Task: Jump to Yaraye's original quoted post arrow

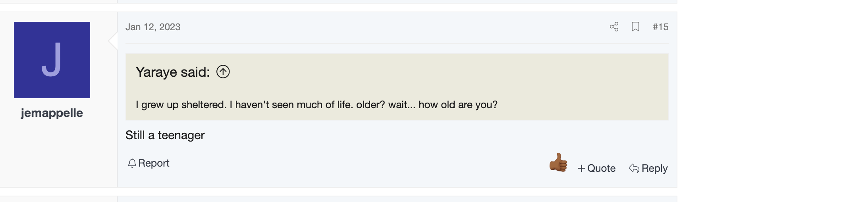Action: (x=223, y=72)
